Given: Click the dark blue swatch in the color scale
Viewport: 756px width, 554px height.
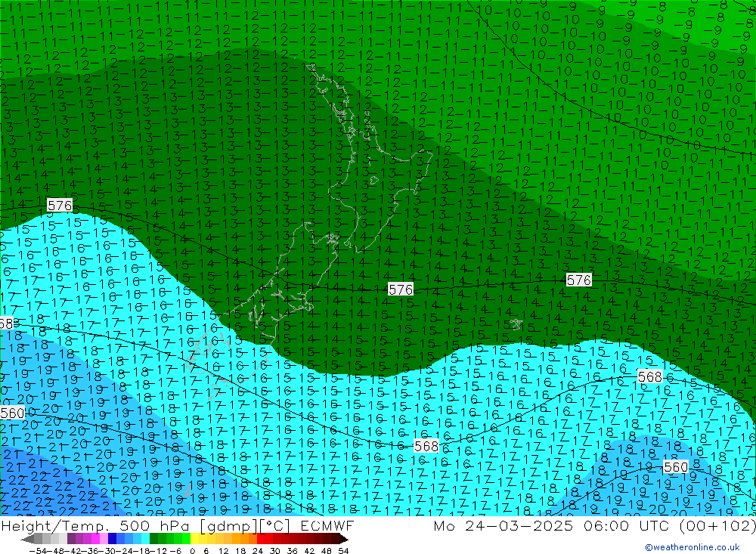Looking at the screenshot, I should coord(112,539).
